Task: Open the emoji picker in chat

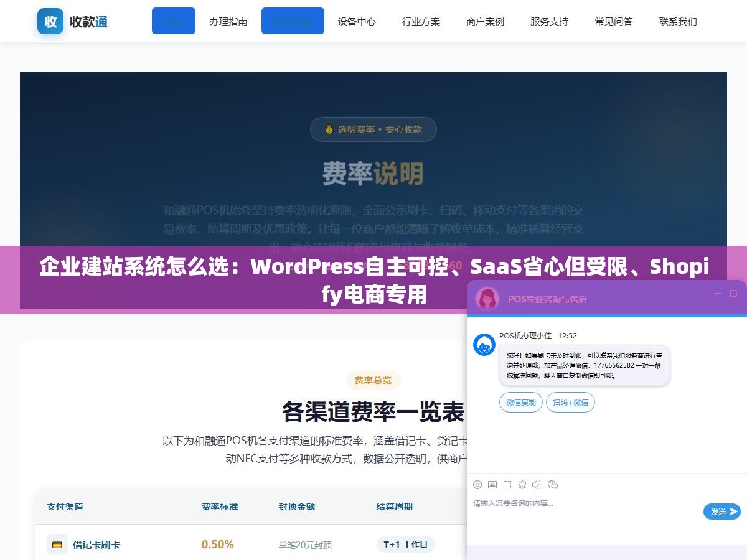Action: point(477,485)
